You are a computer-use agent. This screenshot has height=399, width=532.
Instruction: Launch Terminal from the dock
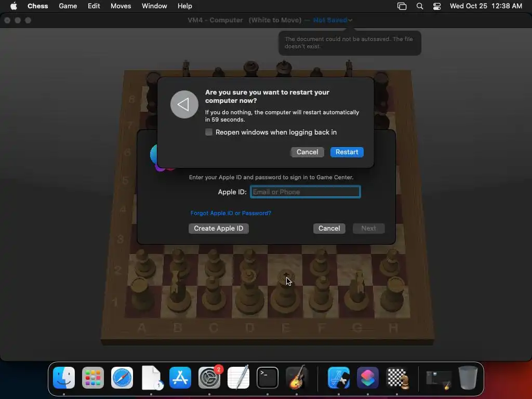268,377
